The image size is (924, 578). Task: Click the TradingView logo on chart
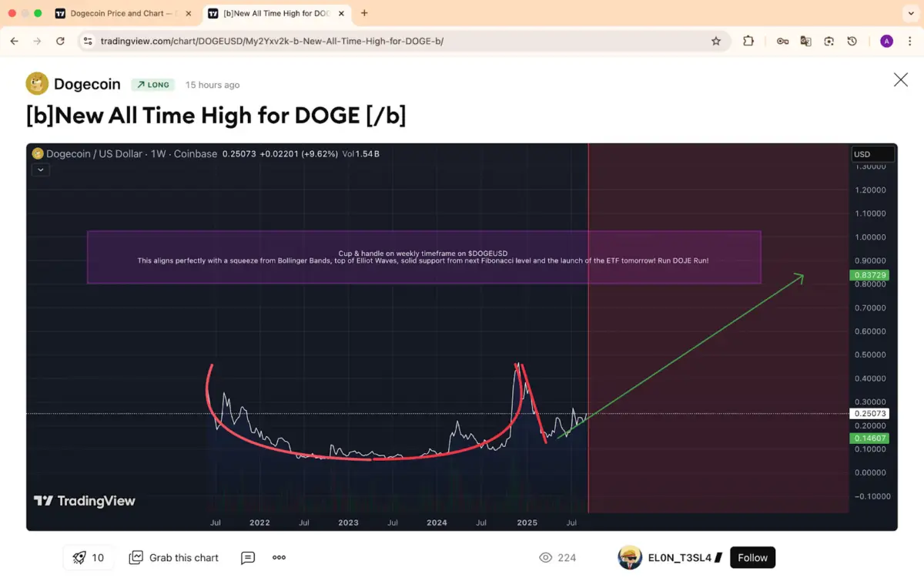coord(85,501)
